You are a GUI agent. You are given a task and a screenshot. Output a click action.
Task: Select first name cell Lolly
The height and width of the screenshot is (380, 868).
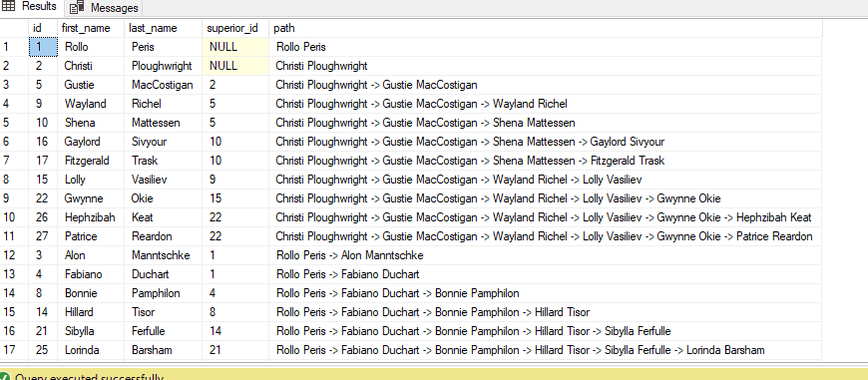tap(90, 180)
